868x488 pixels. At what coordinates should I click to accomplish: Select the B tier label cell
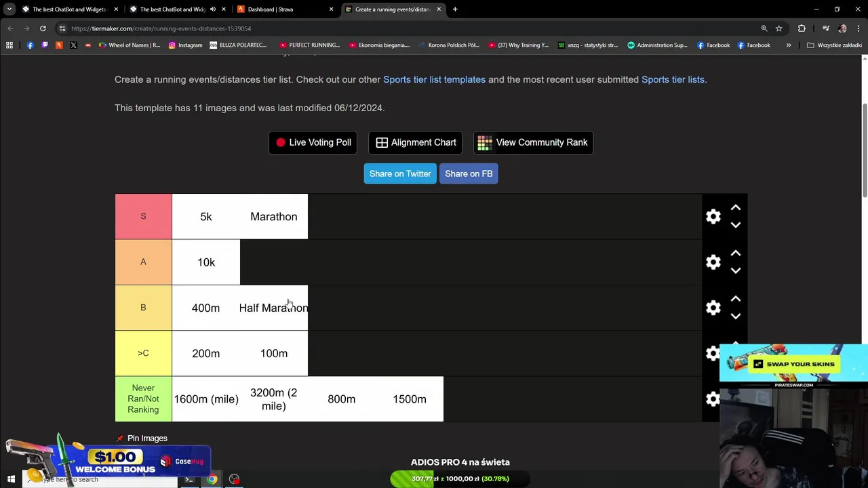[143, 308]
